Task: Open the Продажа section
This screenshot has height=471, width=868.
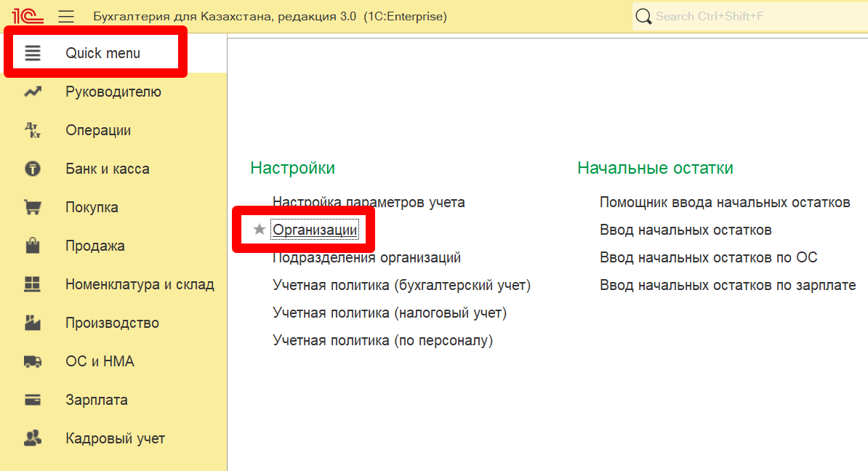Action: [x=95, y=245]
